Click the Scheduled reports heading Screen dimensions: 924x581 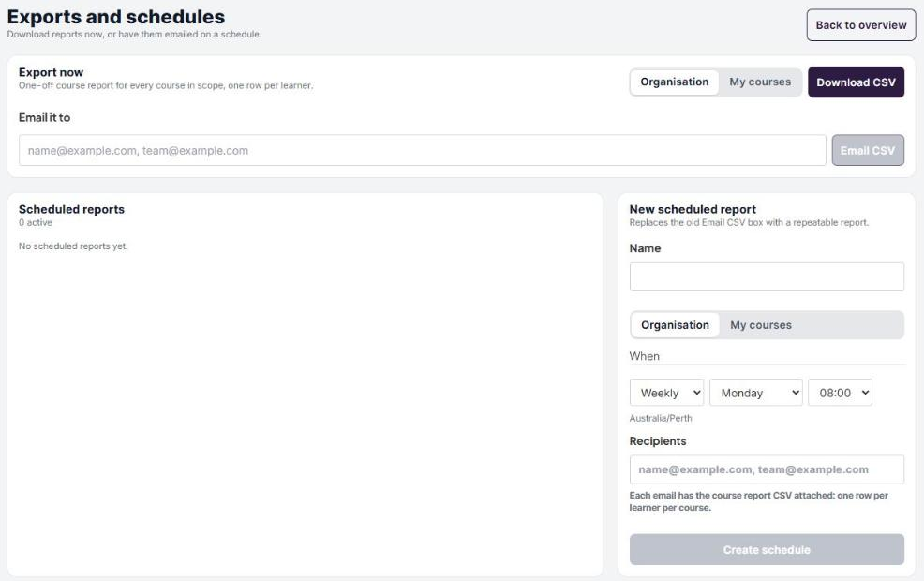coord(71,209)
